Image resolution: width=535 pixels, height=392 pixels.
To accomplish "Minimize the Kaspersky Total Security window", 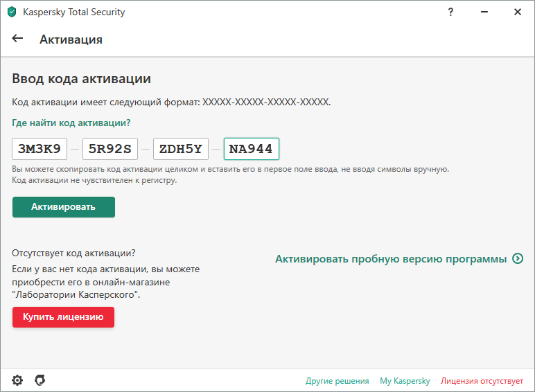I will pos(484,12).
